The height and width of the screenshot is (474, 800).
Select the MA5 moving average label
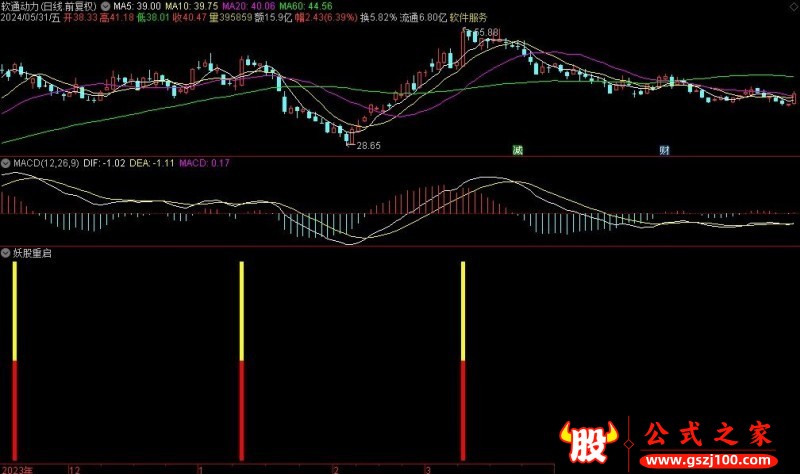tap(135, 5)
